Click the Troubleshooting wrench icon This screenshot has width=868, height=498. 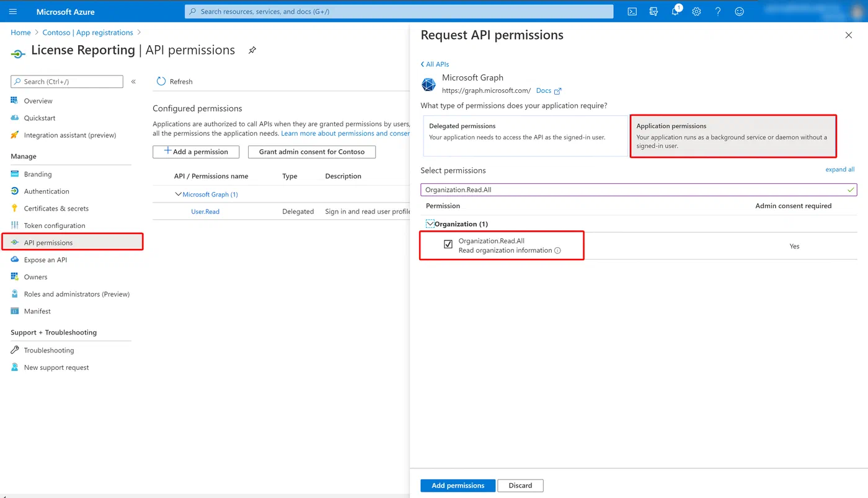click(14, 350)
